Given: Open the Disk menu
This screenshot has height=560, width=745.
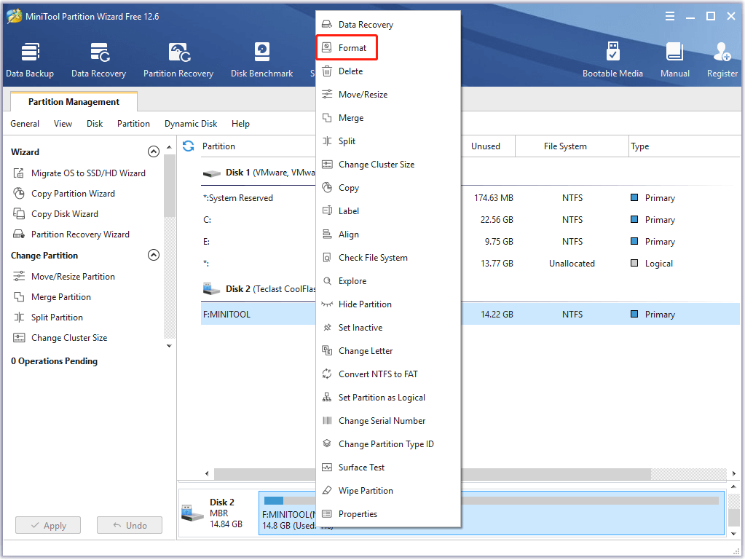Looking at the screenshot, I should point(95,124).
